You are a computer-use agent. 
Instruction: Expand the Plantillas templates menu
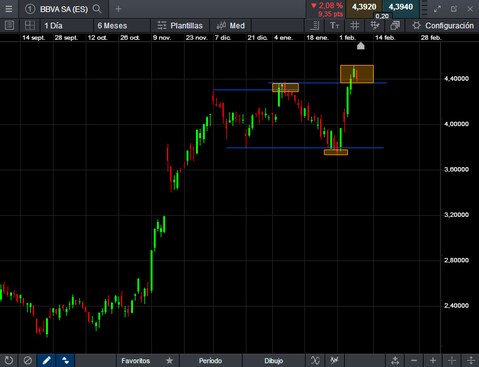pos(180,26)
